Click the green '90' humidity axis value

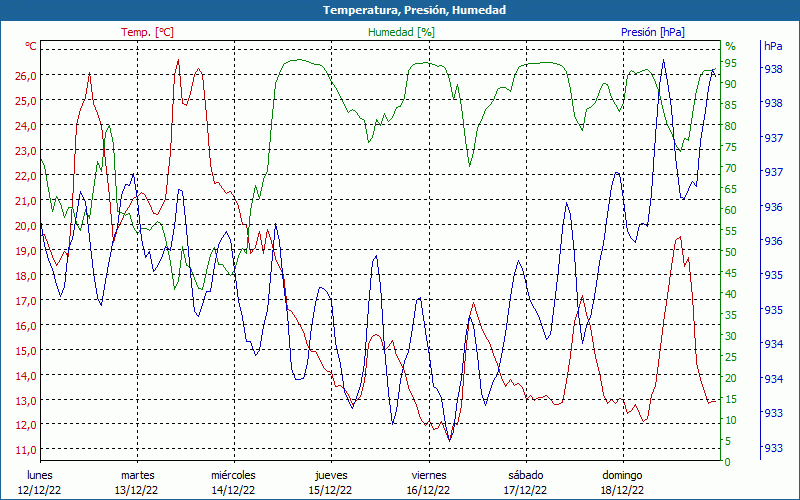tap(731, 84)
